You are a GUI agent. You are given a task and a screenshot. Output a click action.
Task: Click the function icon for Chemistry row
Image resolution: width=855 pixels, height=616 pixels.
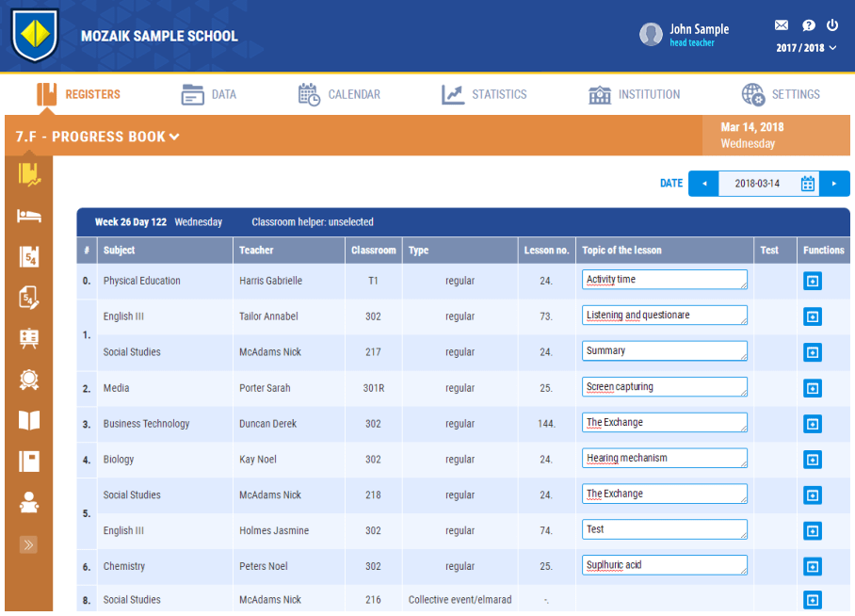pyautogui.click(x=812, y=566)
